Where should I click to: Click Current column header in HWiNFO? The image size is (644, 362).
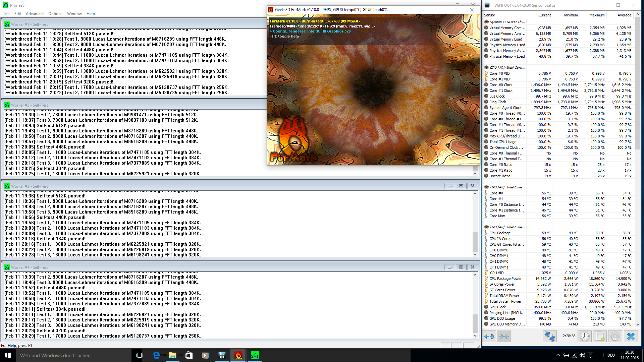[x=540, y=15]
